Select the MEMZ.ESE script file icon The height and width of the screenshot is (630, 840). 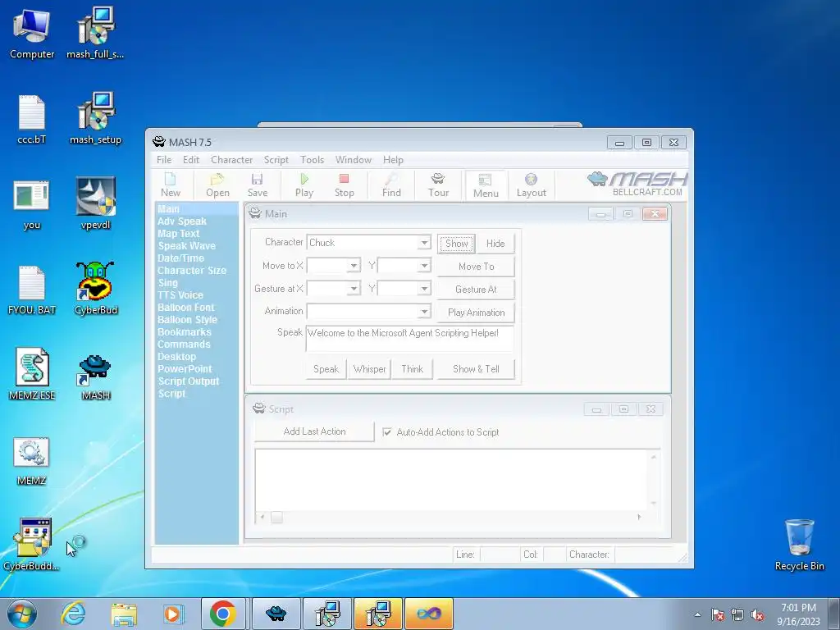(32, 374)
